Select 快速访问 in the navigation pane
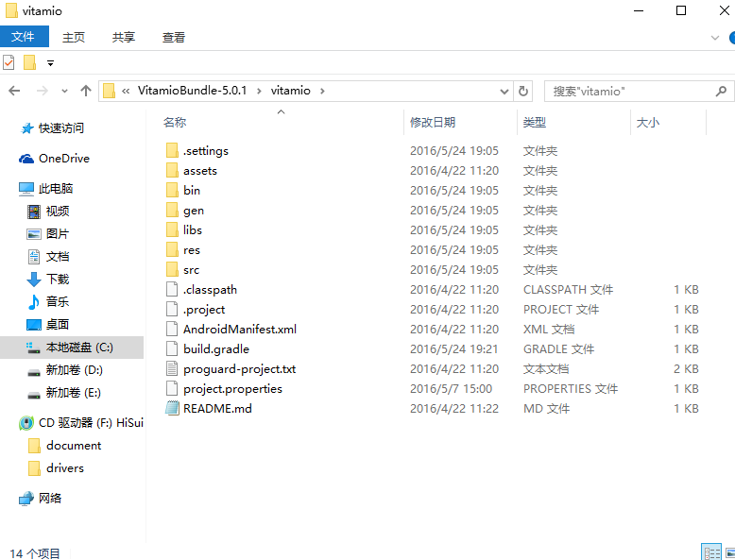The image size is (735, 560). point(61,127)
